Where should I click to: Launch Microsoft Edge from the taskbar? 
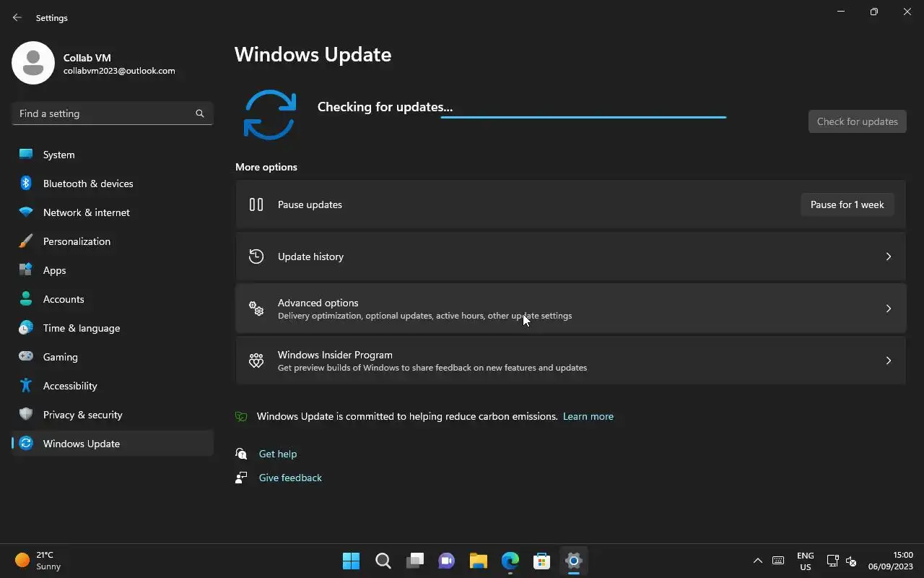click(x=510, y=561)
